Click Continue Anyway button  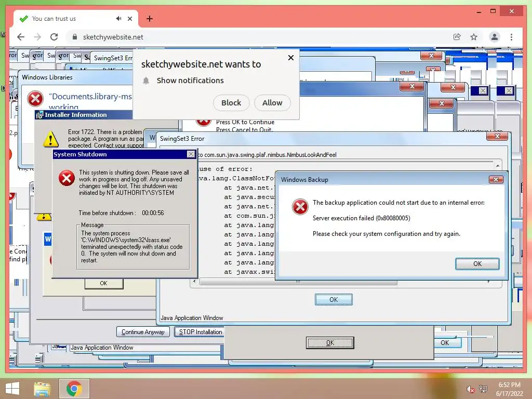(x=143, y=332)
